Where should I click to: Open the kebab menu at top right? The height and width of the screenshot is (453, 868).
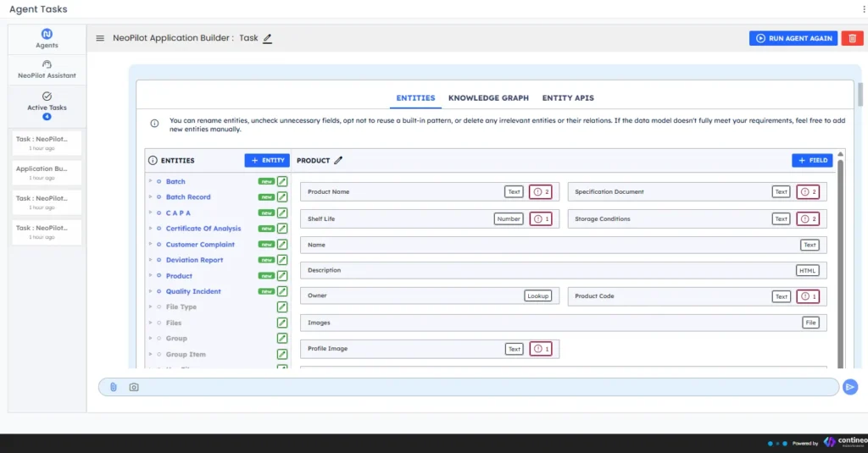[864, 9]
